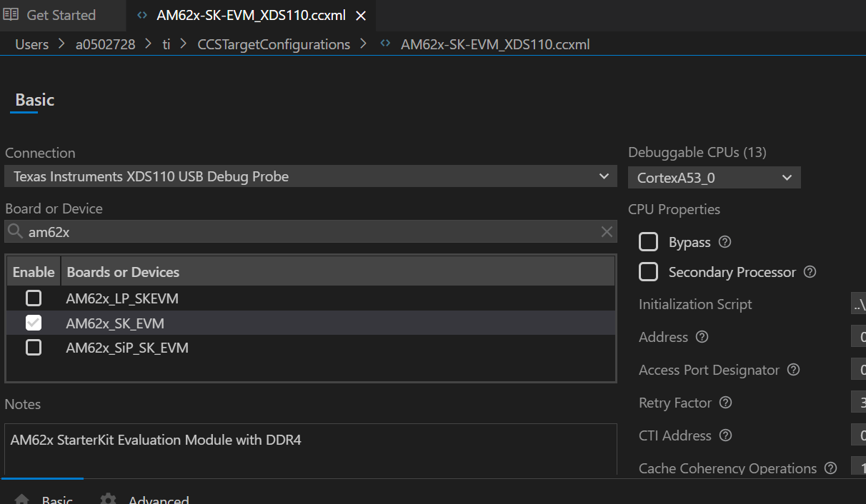Click the Retry Factor value field
866x504 pixels.
pos(858,403)
